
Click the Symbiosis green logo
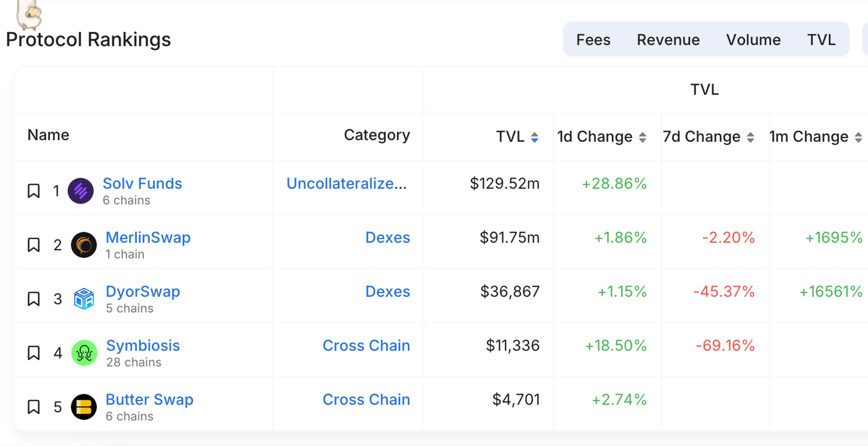(84, 353)
